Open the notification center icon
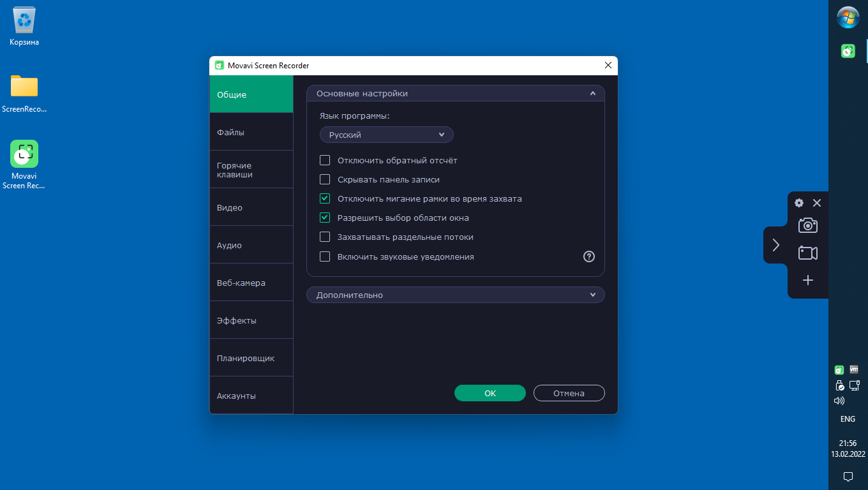 pos(848,477)
